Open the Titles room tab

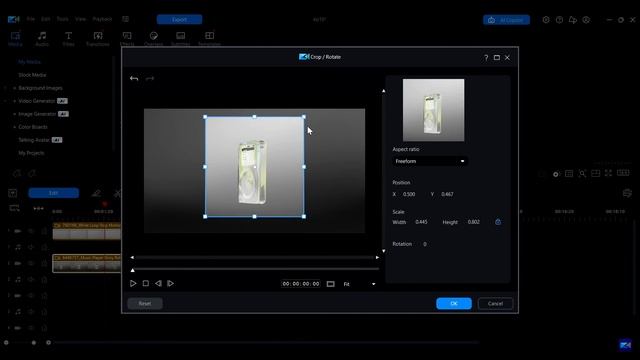[69, 39]
